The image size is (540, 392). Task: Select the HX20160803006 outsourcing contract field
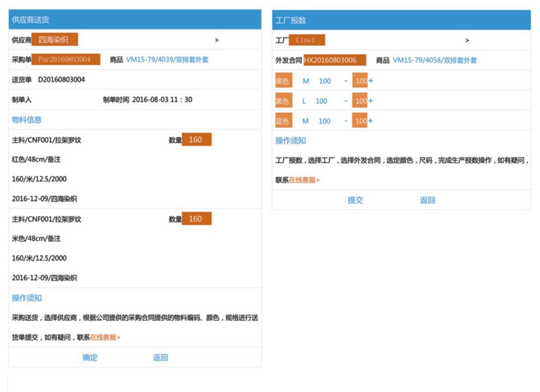[334, 60]
